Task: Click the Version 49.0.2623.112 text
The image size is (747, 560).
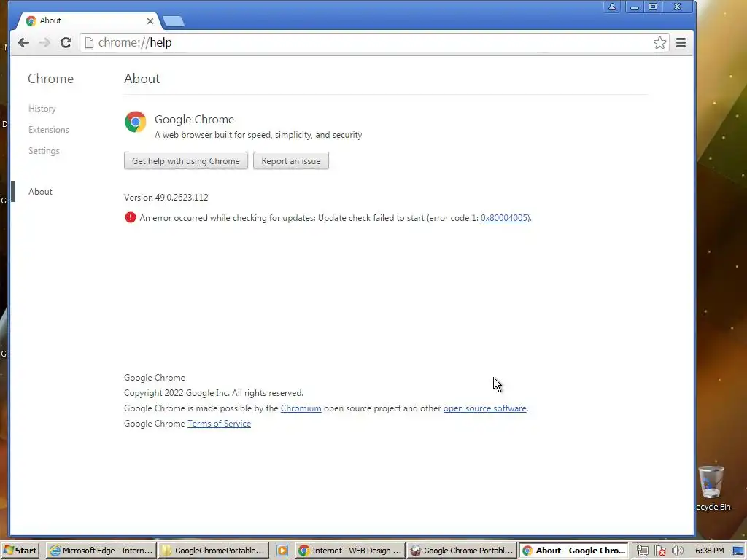Action: tap(166, 197)
